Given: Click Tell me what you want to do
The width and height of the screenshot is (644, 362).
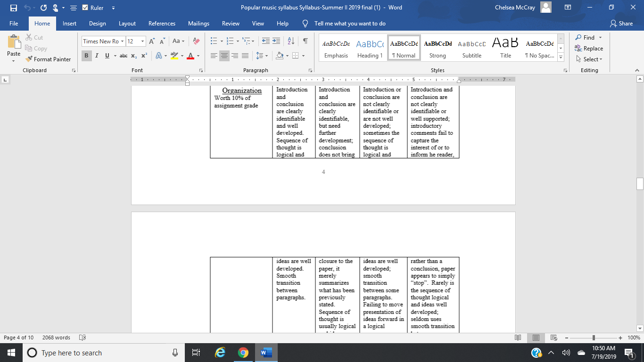Looking at the screenshot, I should pos(350,24).
